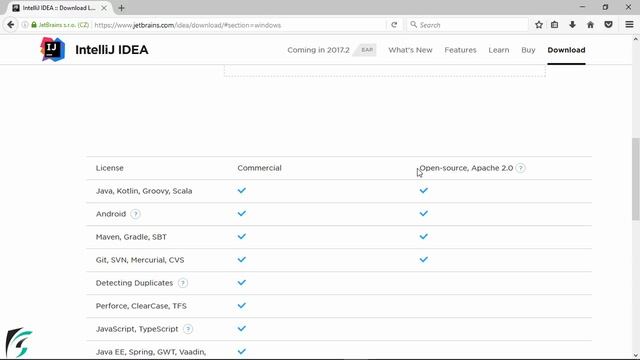Image resolution: width=640 pixels, height=360 pixels.
Task: Click Commercial checkmark in Git, SVN row
Action: coord(242,260)
